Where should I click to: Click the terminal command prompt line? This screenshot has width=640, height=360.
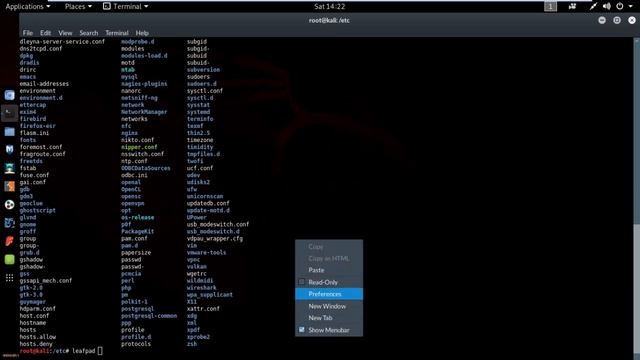61,351
